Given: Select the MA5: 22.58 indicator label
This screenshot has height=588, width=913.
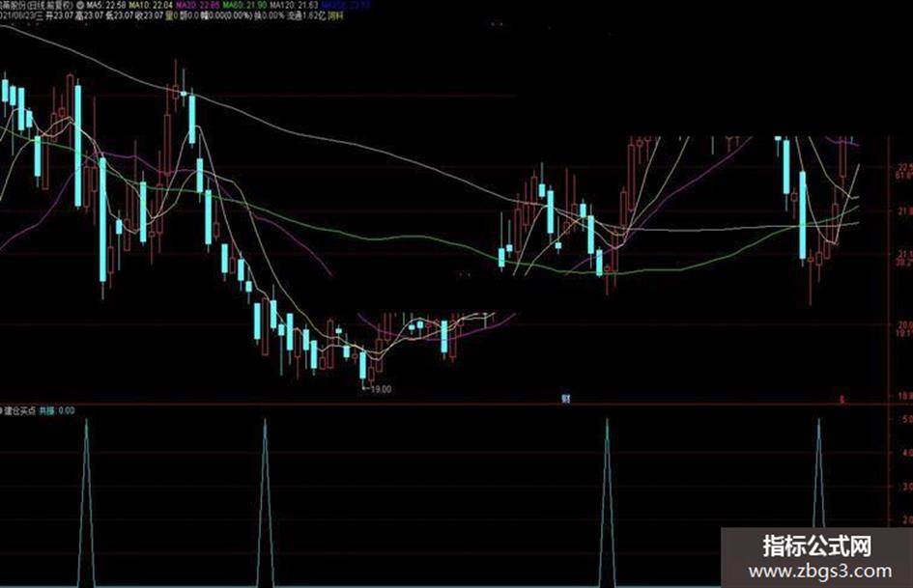Looking at the screenshot, I should [106, 5].
